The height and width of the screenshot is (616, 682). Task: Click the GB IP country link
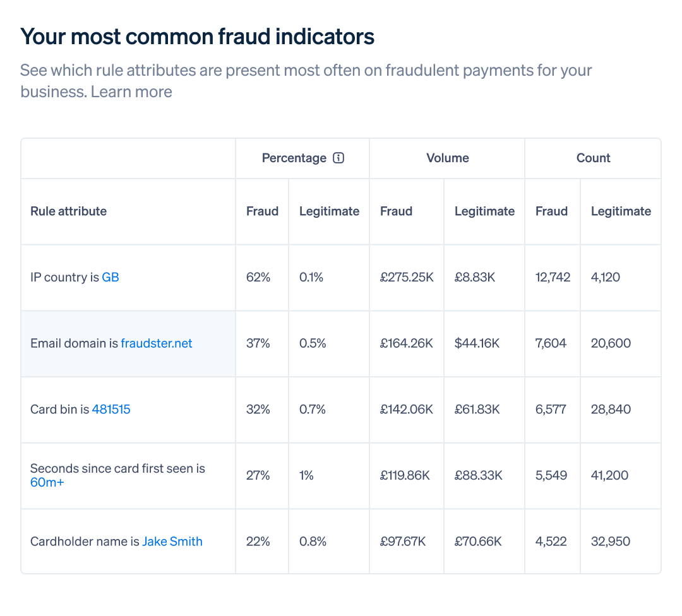[x=110, y=277]
